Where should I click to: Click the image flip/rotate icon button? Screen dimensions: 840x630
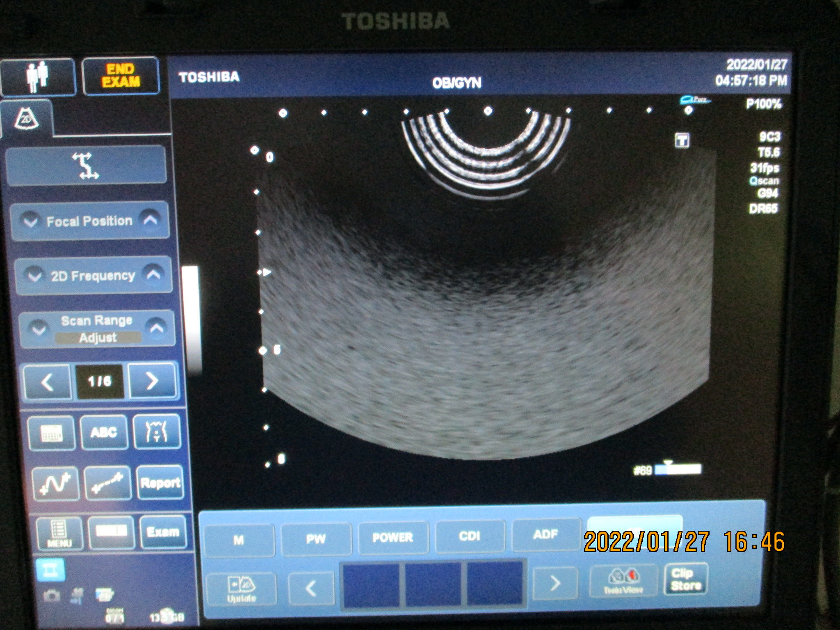click(x=86, y=165)
